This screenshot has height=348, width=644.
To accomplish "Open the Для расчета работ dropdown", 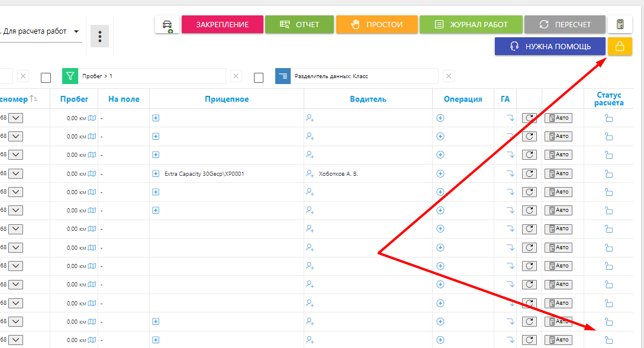I will click(x=41, y=31).
